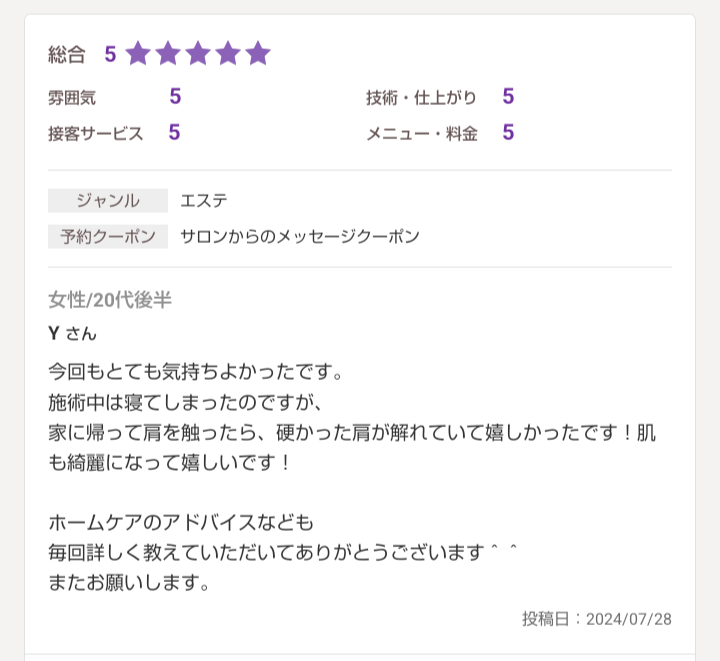
Task: Click the third purple rating star
Action: (198, 53)
